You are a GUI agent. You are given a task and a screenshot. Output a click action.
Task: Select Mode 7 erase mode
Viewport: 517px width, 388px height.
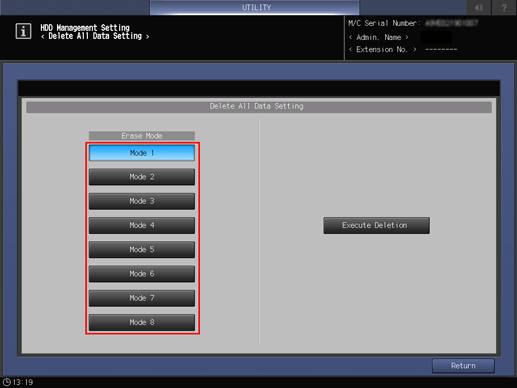(x=142, y=298)
